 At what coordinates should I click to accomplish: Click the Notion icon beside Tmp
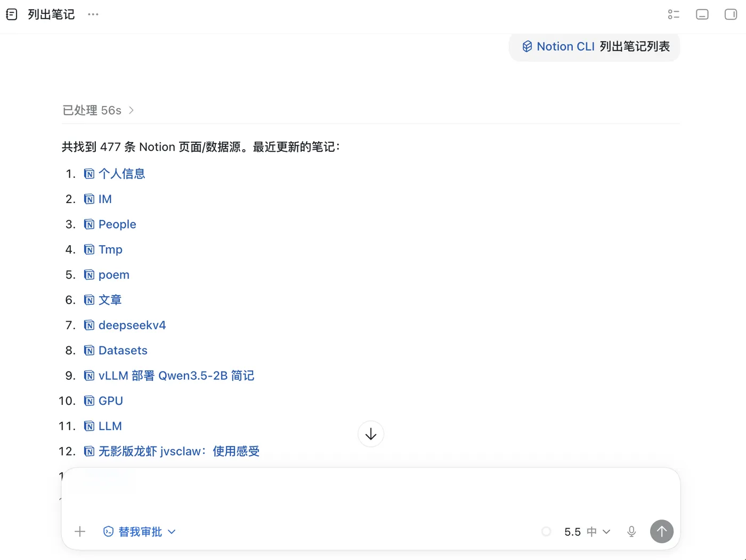click(90, 250)
